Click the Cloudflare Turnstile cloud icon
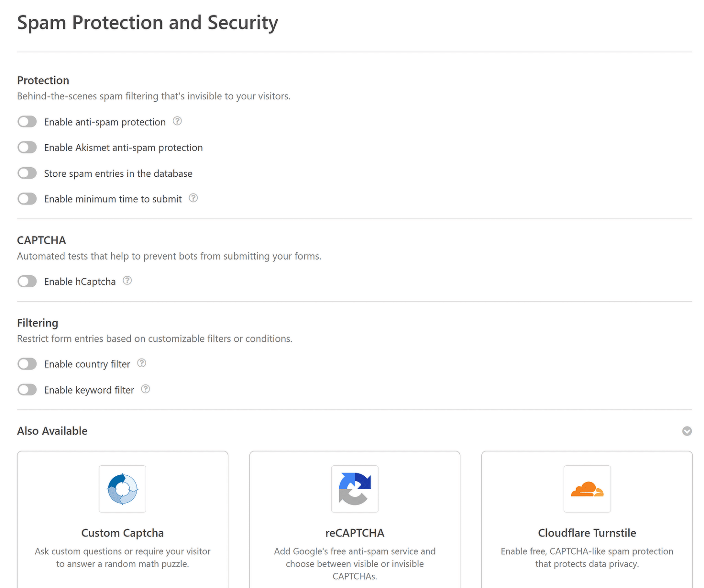This screenshot has width=704, height=588. tap(587, 489)
